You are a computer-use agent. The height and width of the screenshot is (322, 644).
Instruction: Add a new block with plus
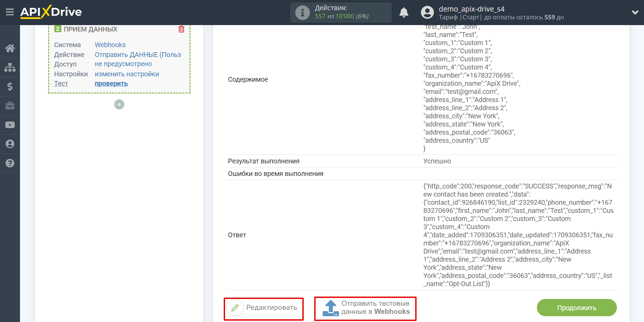[x=119, y=104]
